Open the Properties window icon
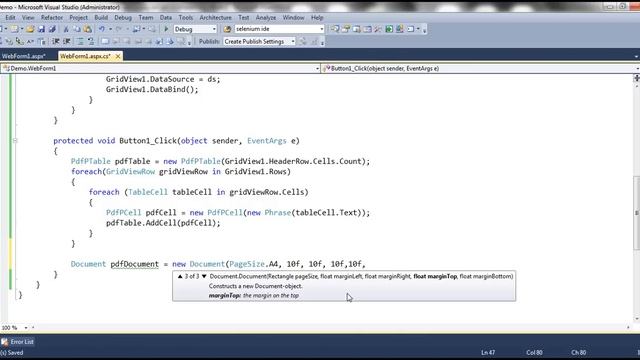 346,29
